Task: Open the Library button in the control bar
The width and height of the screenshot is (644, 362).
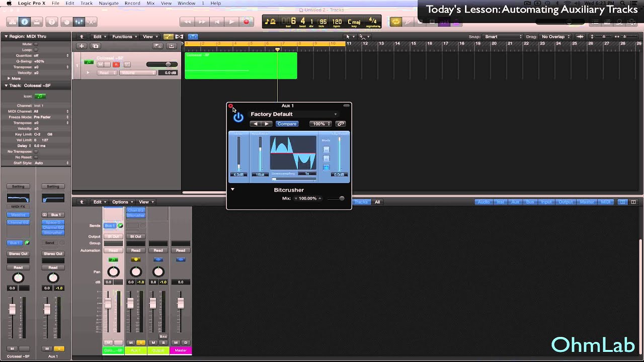Action: [x=12, y=22]
